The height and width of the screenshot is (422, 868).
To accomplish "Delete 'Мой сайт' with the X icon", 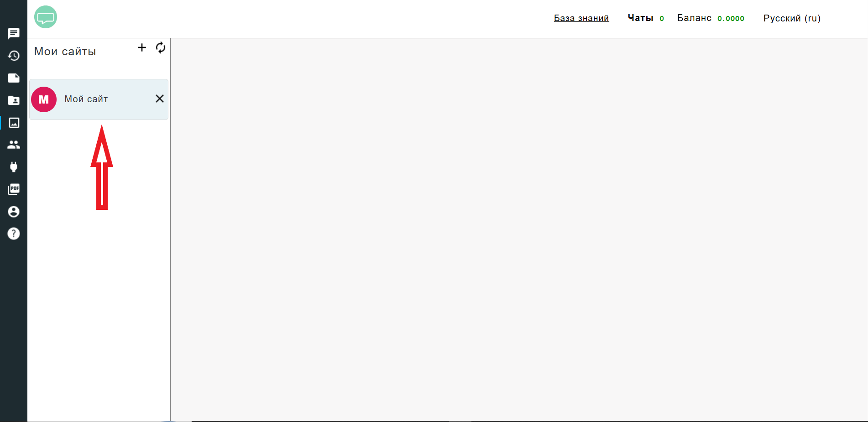I will point(160,99).
